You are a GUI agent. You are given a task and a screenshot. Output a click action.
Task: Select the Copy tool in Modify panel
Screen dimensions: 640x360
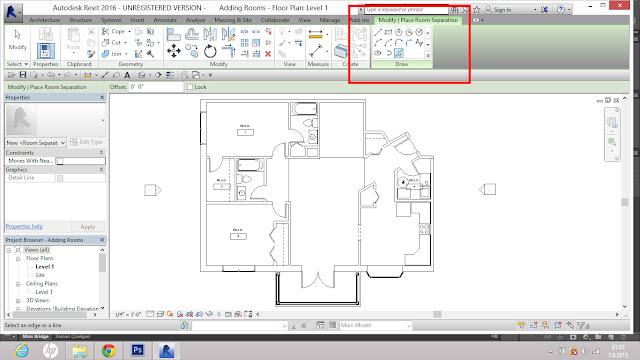click(191, 51)
